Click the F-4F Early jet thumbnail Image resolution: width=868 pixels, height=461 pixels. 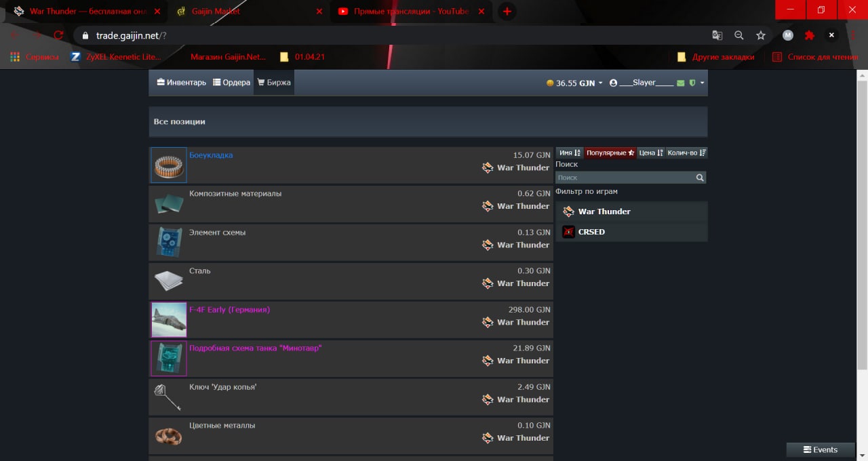pos(168,320)
